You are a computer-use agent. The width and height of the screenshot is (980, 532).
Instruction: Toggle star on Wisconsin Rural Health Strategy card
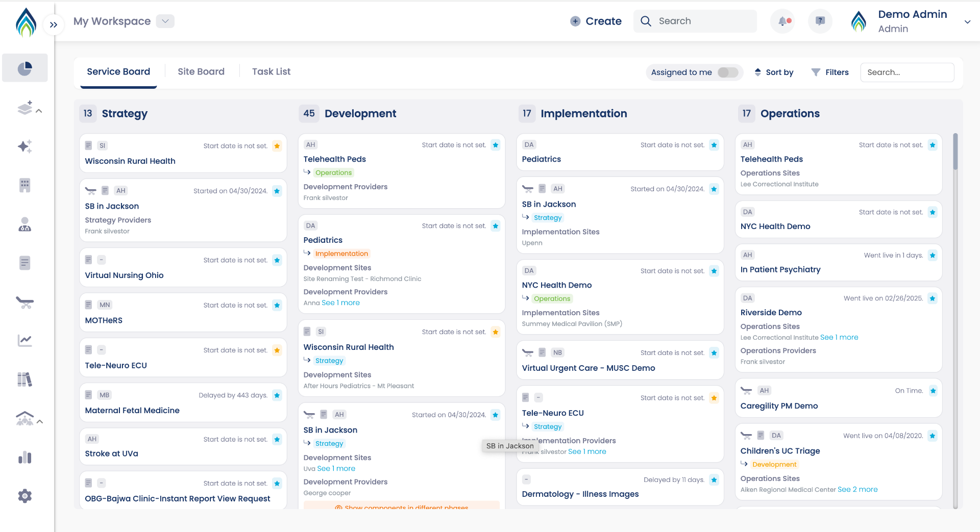[x=277, y=146]
